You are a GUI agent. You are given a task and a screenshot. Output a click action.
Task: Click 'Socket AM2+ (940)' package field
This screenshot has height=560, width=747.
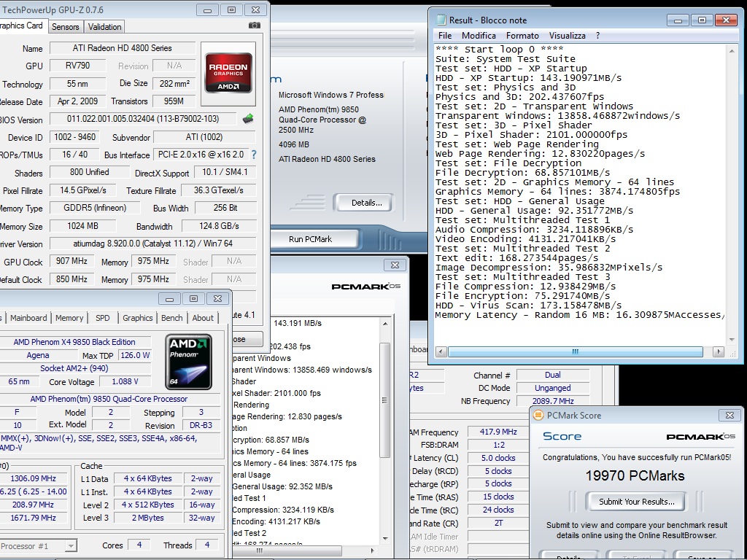coord(74,368)
